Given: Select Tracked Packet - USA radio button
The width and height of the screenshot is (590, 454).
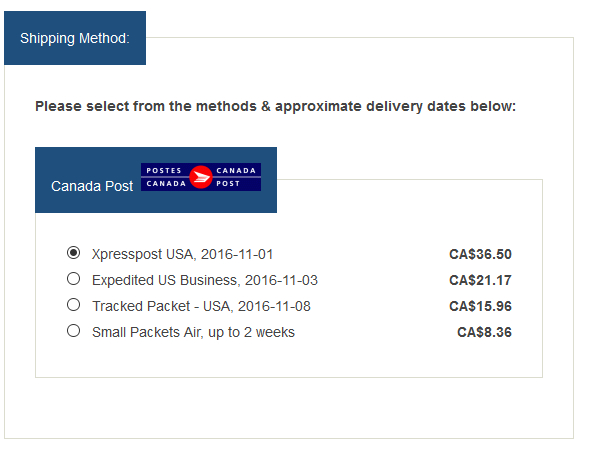Looking at the screenshot, I should pyautogui.click(x=73, y=305).
